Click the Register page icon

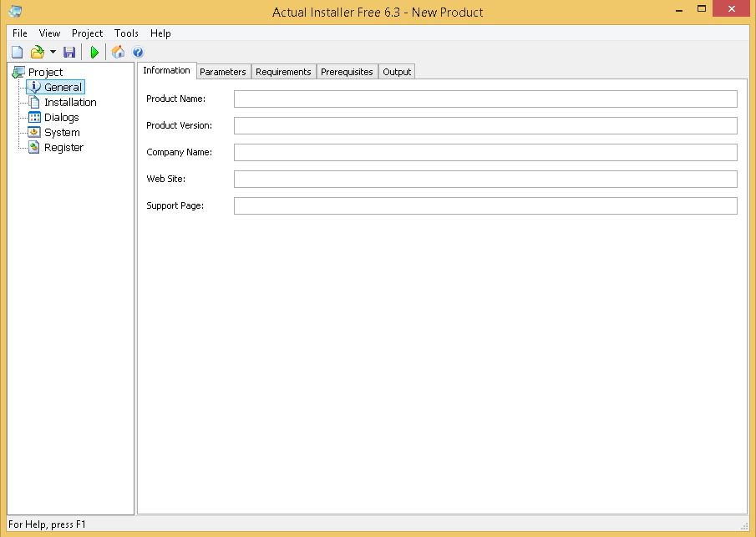tap(35, 147)
